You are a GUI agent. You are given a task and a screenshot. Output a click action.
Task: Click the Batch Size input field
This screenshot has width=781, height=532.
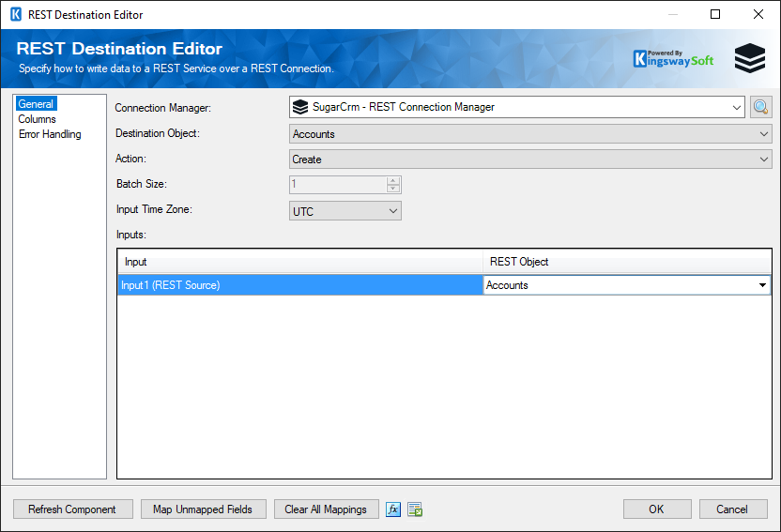(338, 185)
